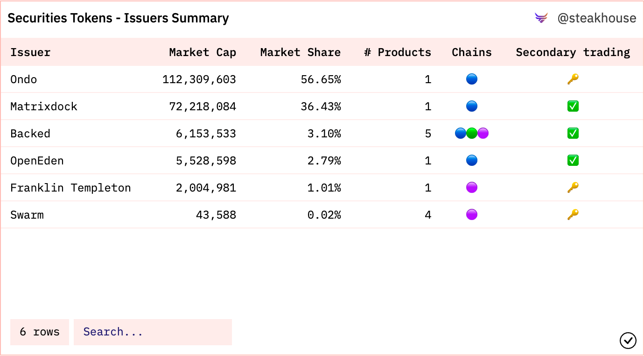Viewport: 644px width, 356px height.
Task: Click the Search input field
Action: pos(153,332)
